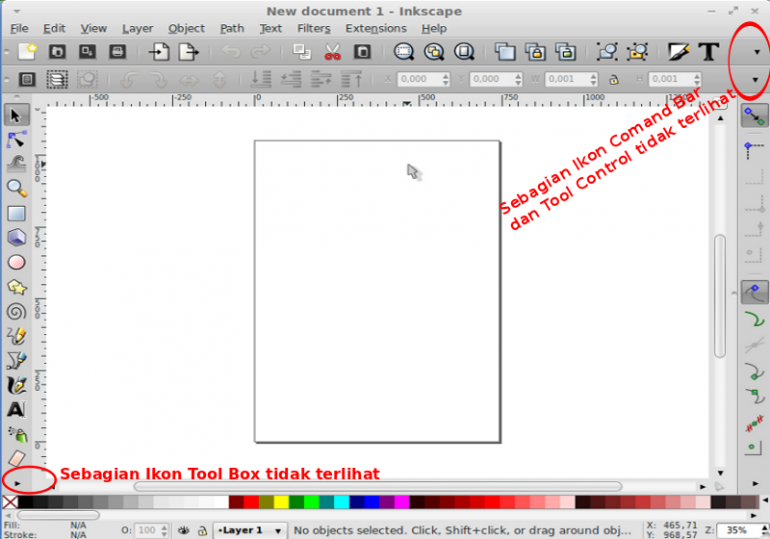Viewport: 770px width, 539px height.
Task: Choose the Ellipse circle tool
Action: coord(16,262)
